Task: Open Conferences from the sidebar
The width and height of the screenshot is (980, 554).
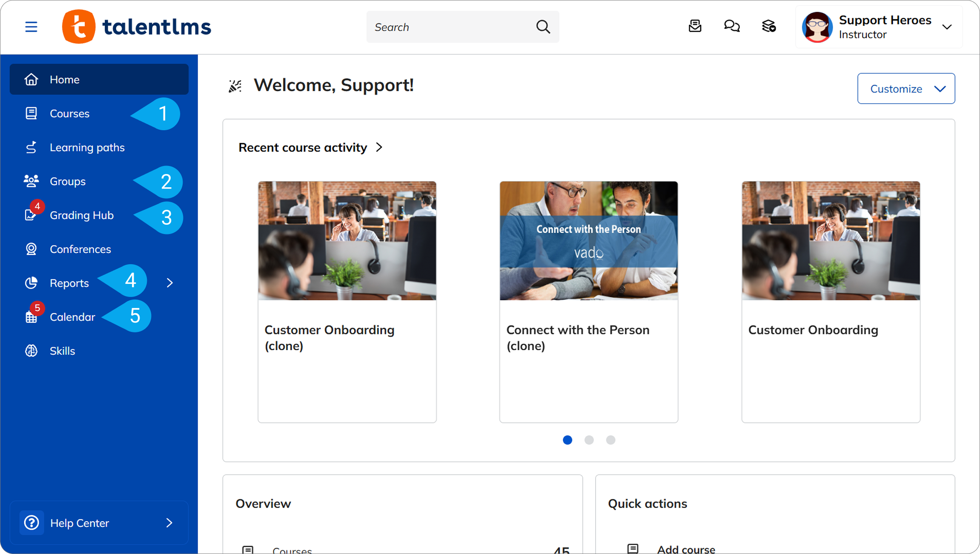Action: click(x=80, y=249)
